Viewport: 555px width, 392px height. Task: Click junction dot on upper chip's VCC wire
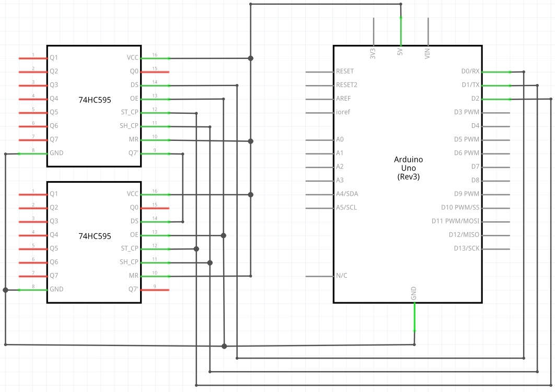[x=251, y=58]
